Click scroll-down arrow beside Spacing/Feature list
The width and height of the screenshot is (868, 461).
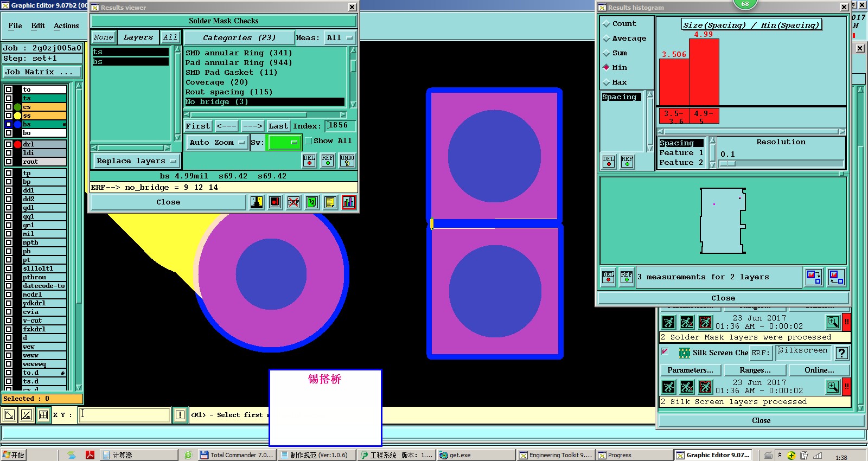[713, 165]
